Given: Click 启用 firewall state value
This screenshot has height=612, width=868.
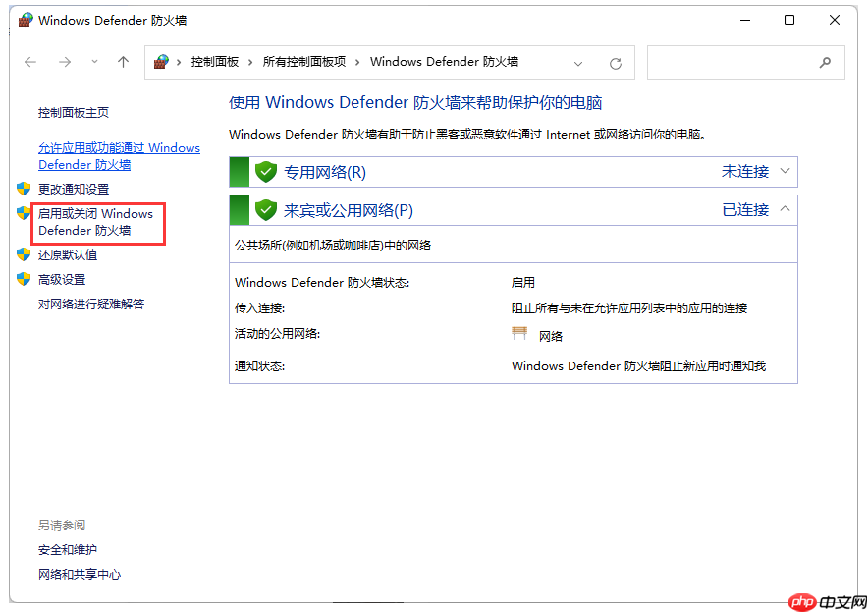Looking at the screenshot, I should click(x=523, y=283).
